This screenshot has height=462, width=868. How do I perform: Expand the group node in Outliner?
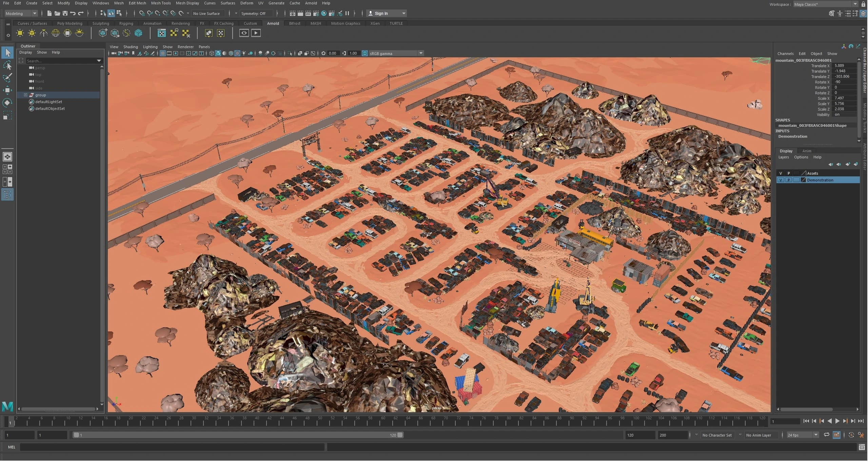pos(25,95)
